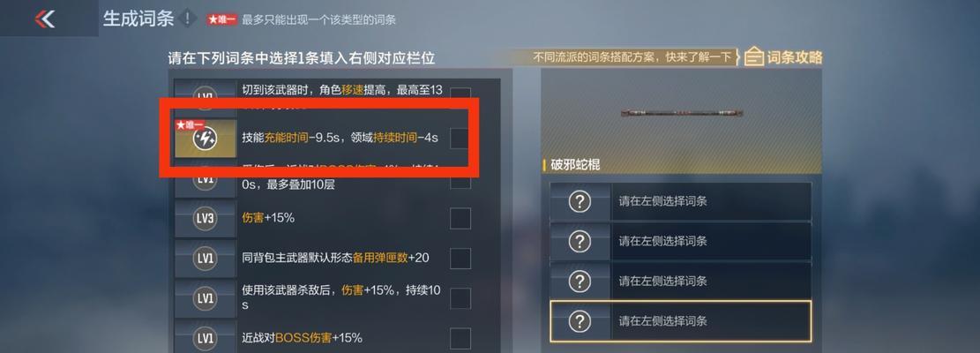Click the red 唯一 tag in the header
The image size is (980, 353).
pyautogui.click(x=222, y=20)
